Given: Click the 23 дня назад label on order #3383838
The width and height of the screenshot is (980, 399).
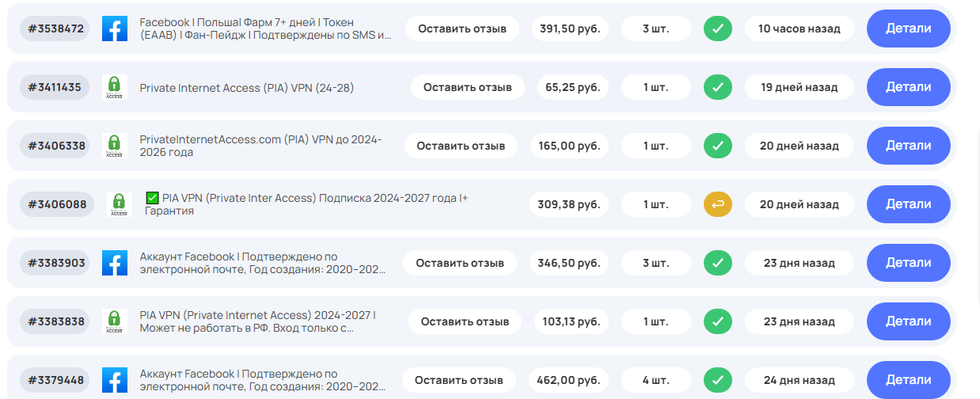Looking at the screenshot, I should click(799, 321).
